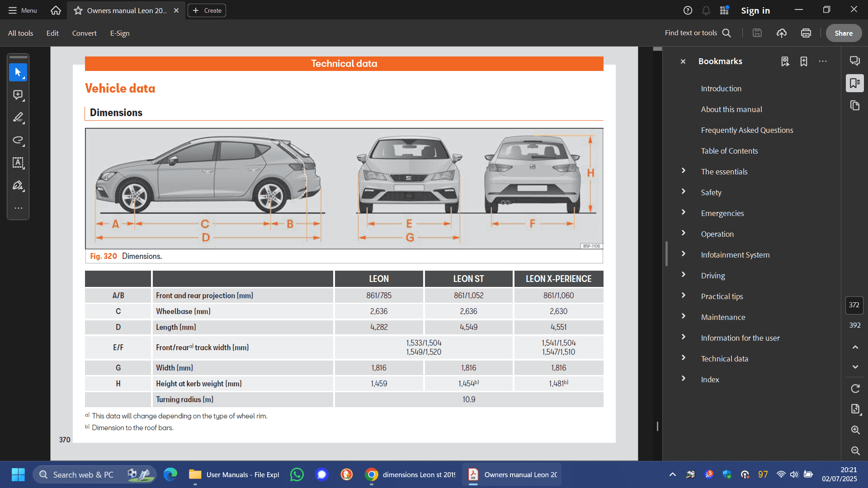Screen dimensions: 868x488
Task: Click Find text or tools field
Action: (690, 33)
